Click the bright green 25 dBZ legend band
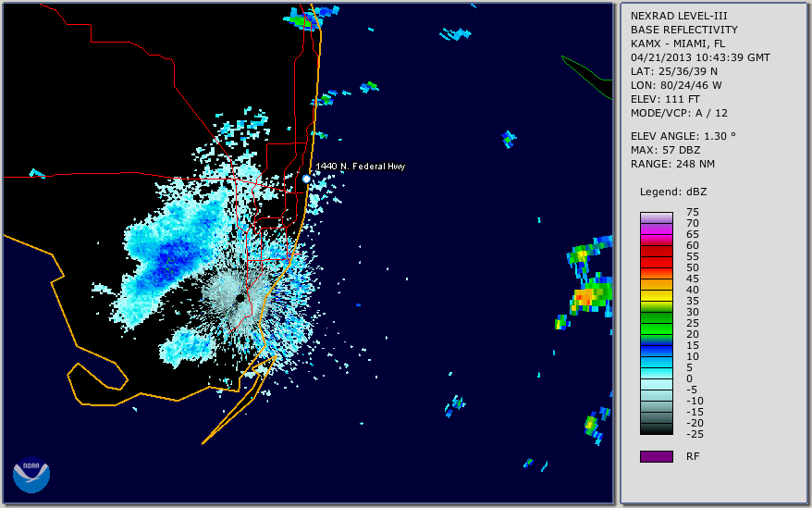The width and height of the screenshot is (812, 508). [x=656, y=328]
